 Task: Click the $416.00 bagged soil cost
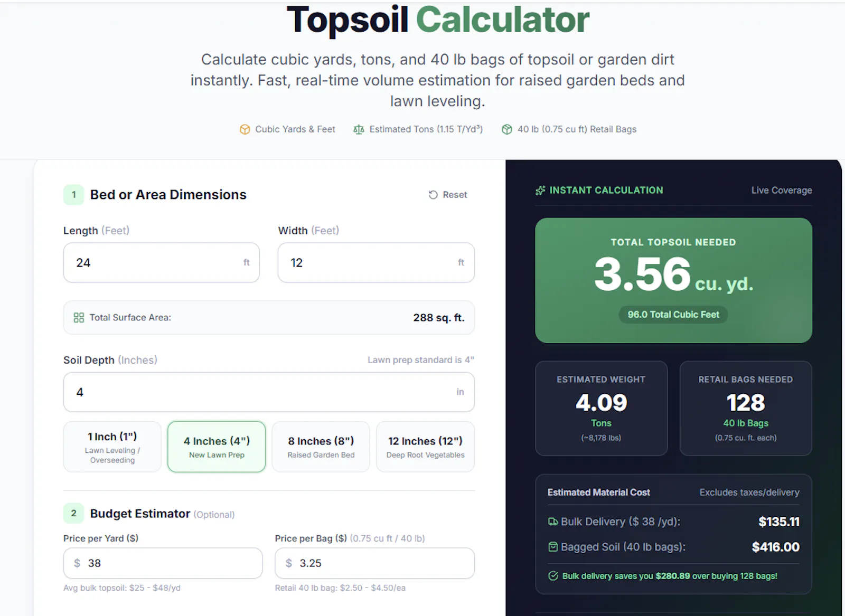(x=776, y=547)
